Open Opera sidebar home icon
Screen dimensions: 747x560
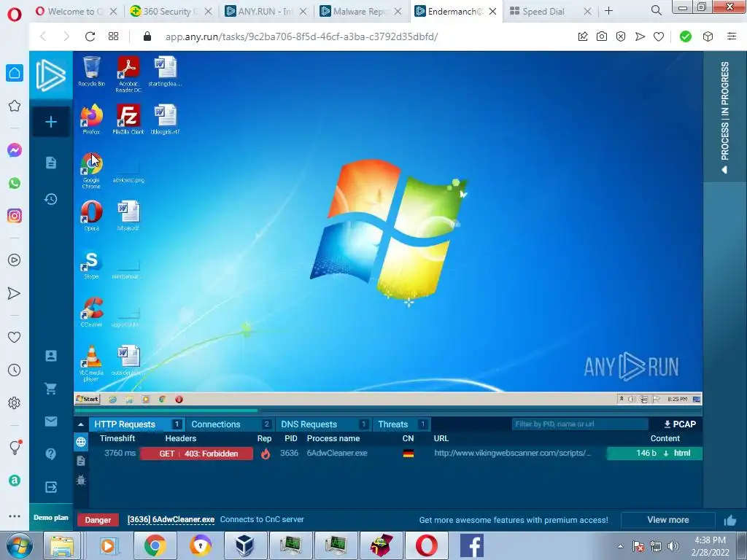click(15, 73)
